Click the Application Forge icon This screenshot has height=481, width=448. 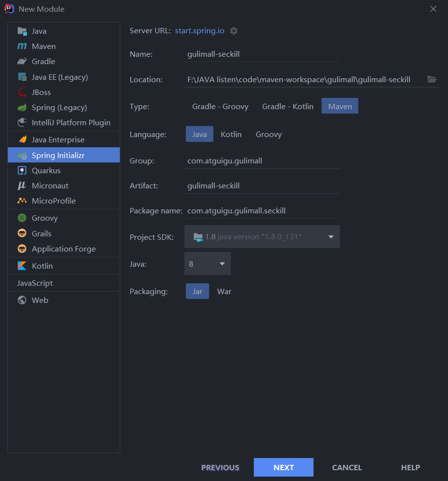22,249
